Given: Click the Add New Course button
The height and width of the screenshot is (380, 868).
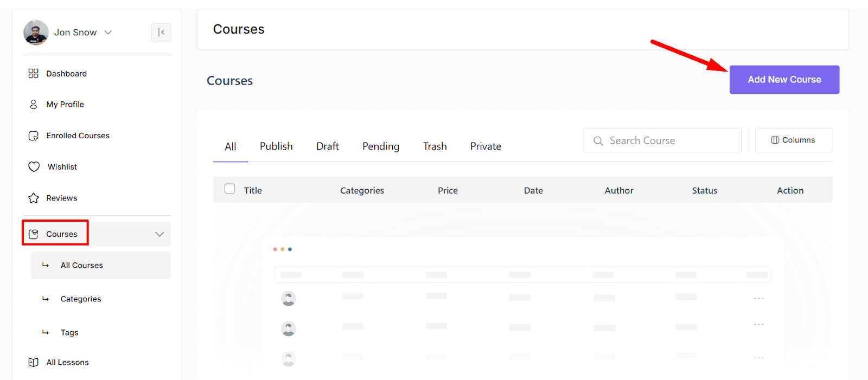Looking at the screenshot, I should point(784,80).
